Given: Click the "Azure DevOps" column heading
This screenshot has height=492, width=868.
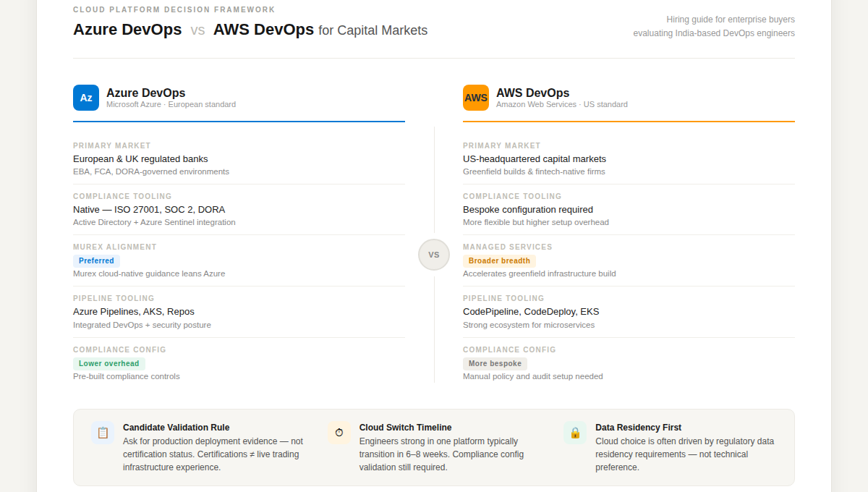Looking at the screenshot, I should [x=146, y=93].
